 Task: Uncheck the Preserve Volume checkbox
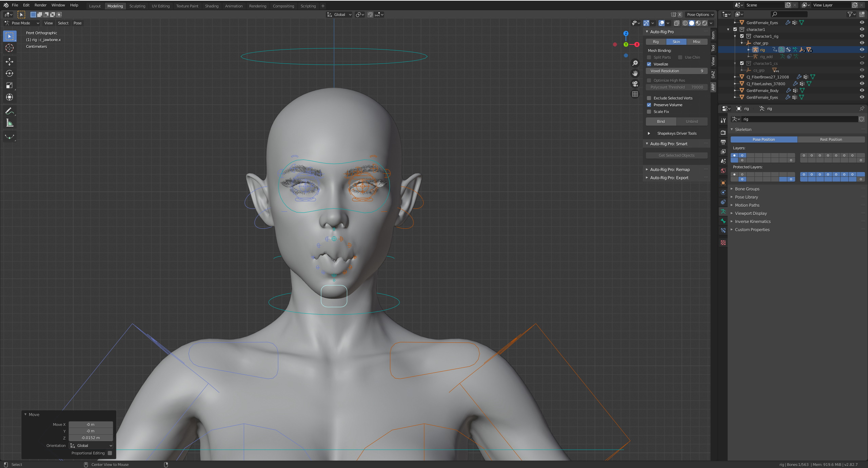coord(649,105)
